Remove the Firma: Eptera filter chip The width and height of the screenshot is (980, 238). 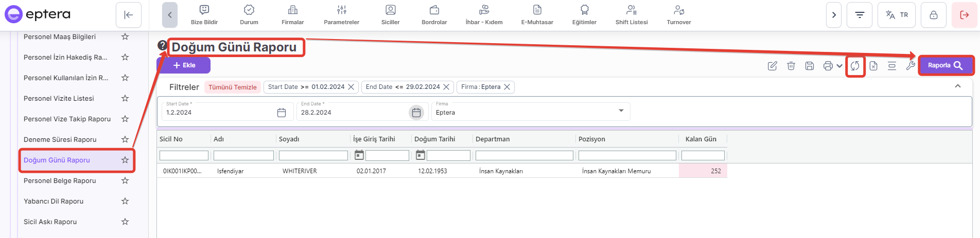[507, 87]
